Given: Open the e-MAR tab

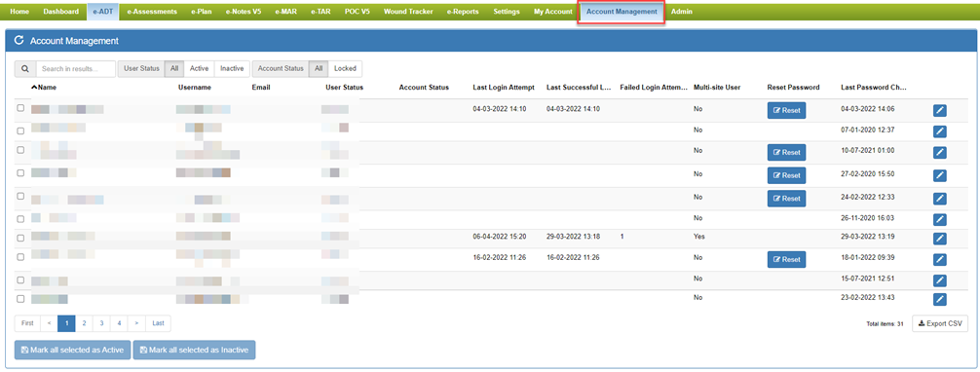Looking at the screenshot, I should point(285,12).
